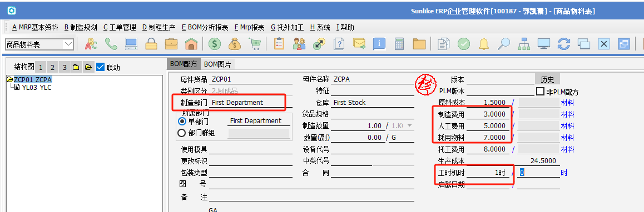Open the C 工单管理 menu

point(120,28)
